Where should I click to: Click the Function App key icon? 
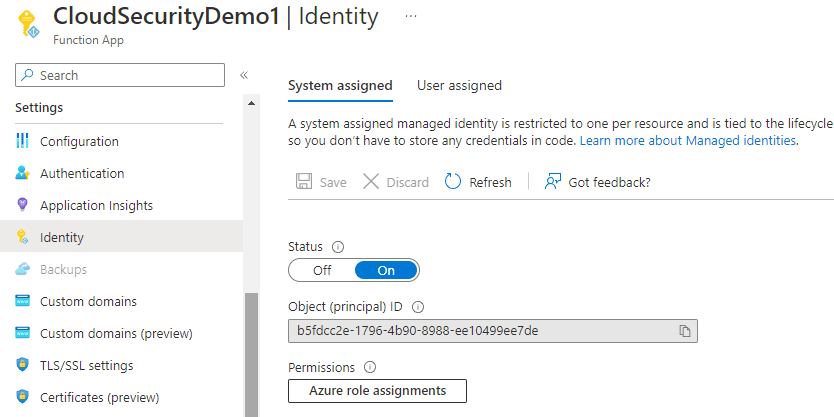tap(29, 24)
